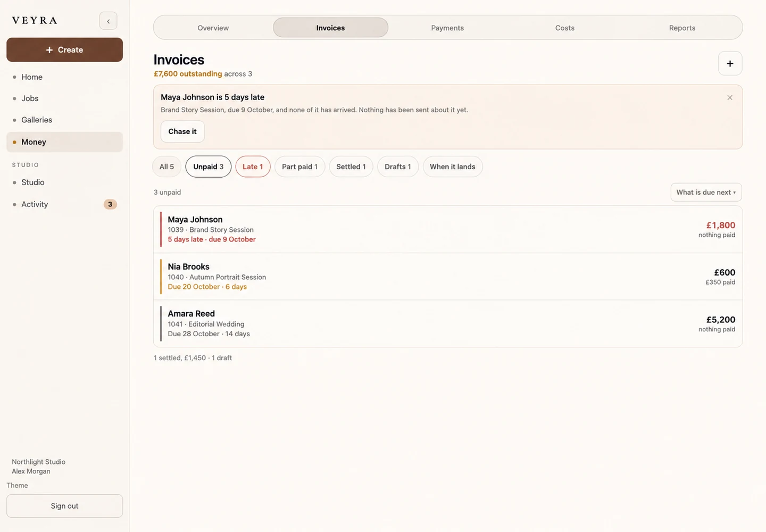Select Money in sidebar
The image size is (766, 532).
pos(64,142)
